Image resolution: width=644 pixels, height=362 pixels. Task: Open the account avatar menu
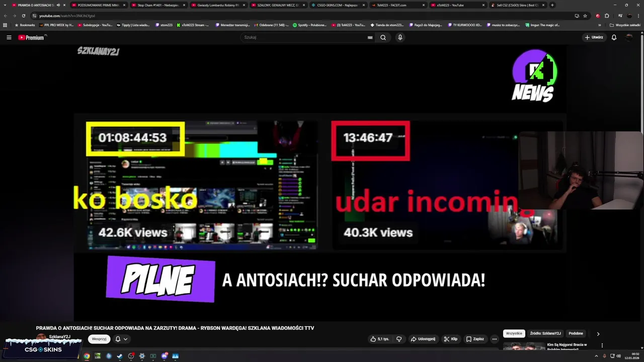[x=629, y=37]
